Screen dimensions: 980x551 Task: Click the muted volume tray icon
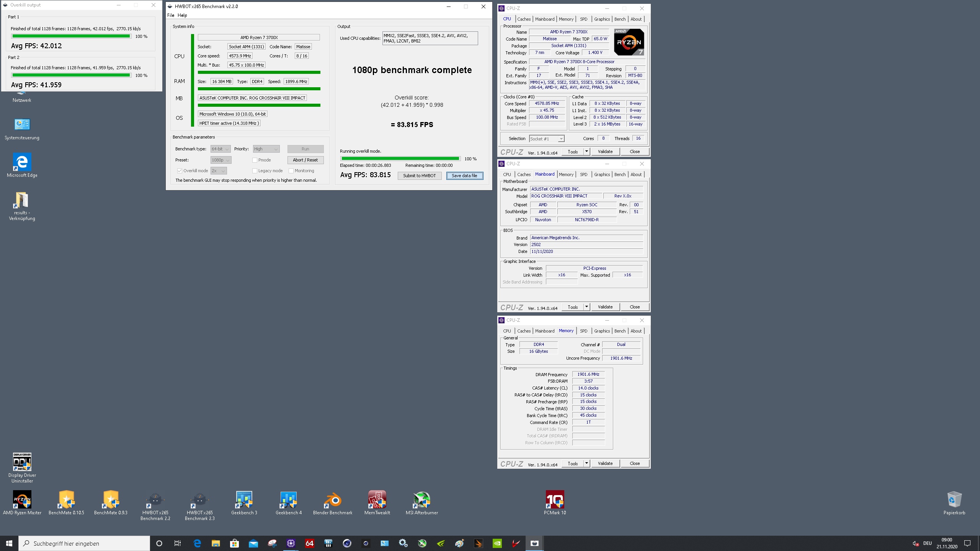916,543
